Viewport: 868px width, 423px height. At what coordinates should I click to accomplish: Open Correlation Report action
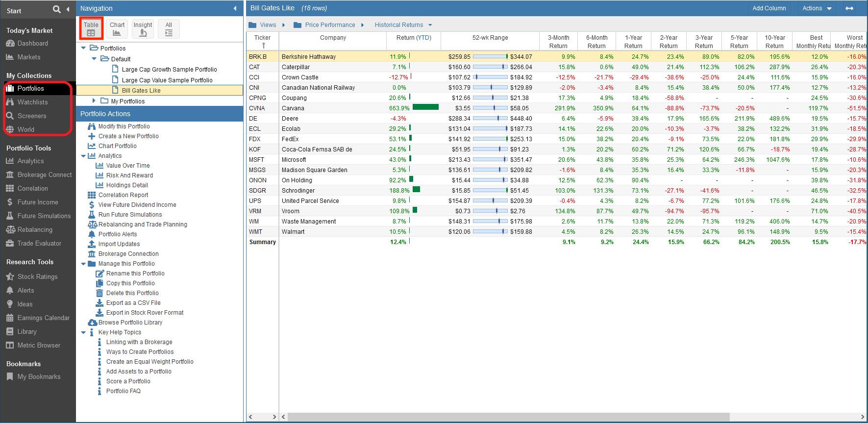(x=123, y=195)
